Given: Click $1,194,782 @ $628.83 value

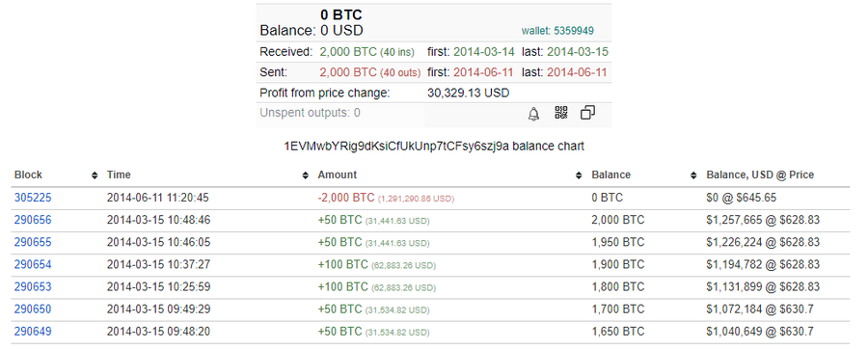Looking at the screenshot, I should click(763, 264).
